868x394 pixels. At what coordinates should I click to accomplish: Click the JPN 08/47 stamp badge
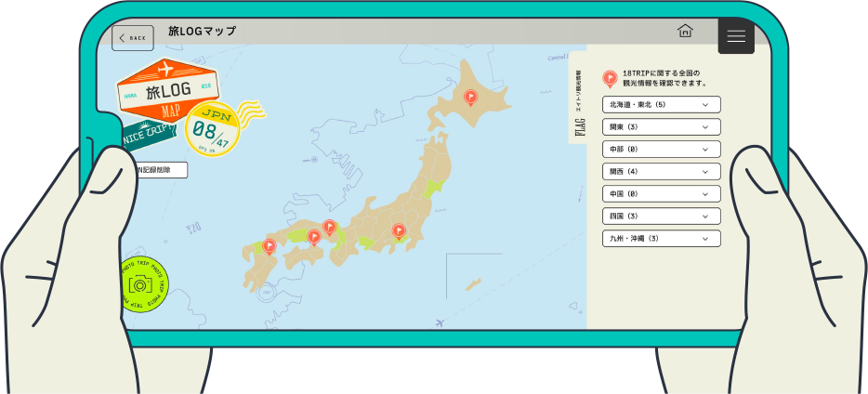[213, 129]
